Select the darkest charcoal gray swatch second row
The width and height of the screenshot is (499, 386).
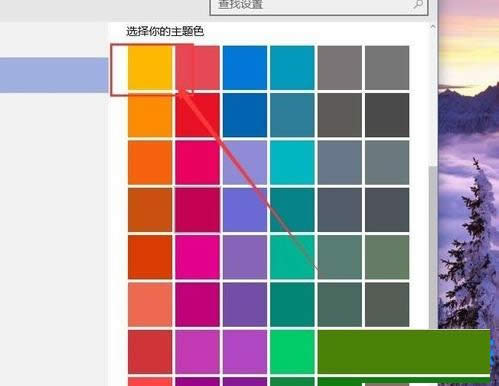click(387, 115)
